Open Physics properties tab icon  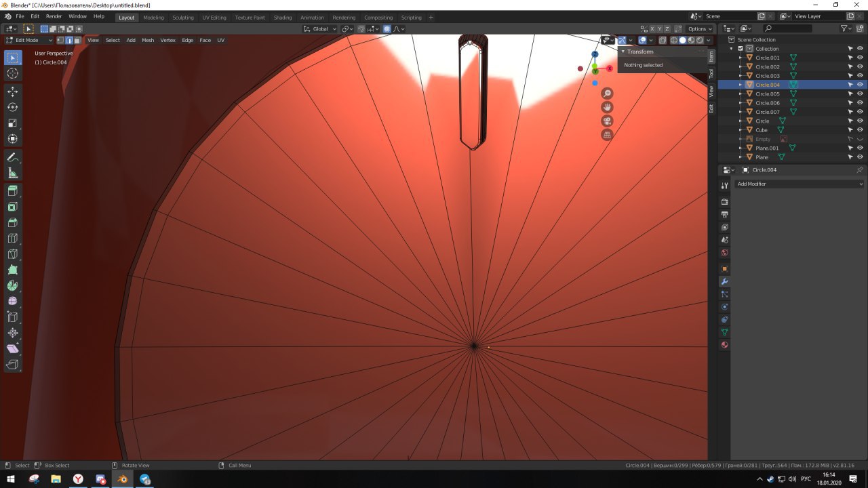pos(724,307)
